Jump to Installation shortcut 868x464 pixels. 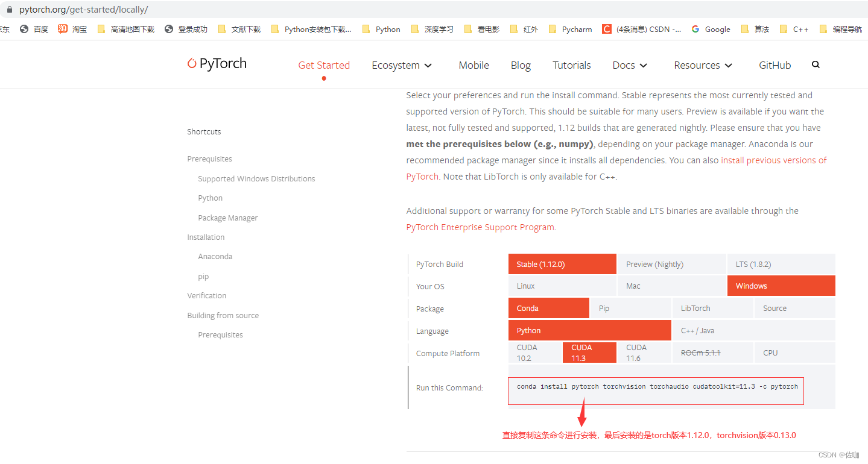206,237
